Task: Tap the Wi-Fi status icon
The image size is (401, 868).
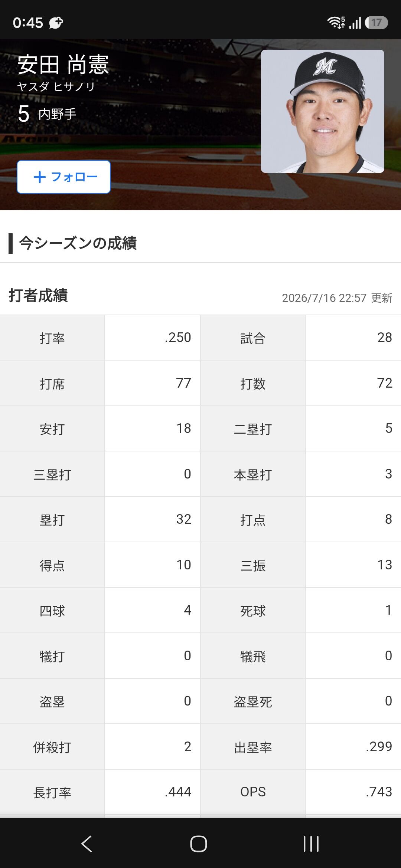Action: coord(336,23)
